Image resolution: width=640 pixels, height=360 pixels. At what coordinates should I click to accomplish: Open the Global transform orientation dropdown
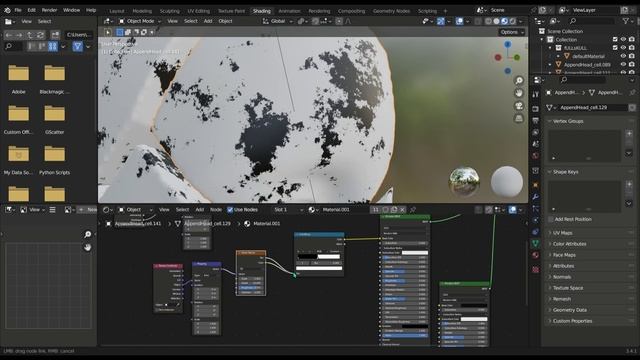pyautogui.click(x=278, y=21)
